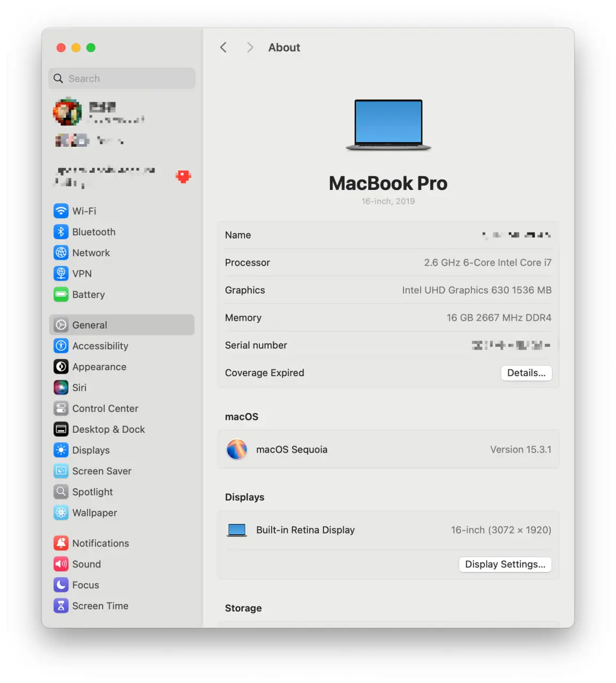Open the Screen Time hourglass icon
The width and height of the screenshot is (616, 683).
pyautogui.click(x=61, y=606)
